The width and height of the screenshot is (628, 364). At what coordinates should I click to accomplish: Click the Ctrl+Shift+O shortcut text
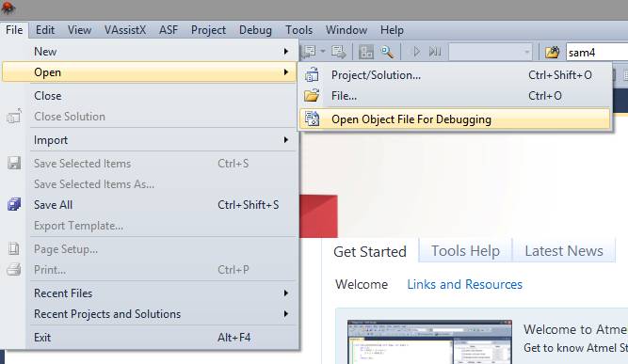pos(560,75)
